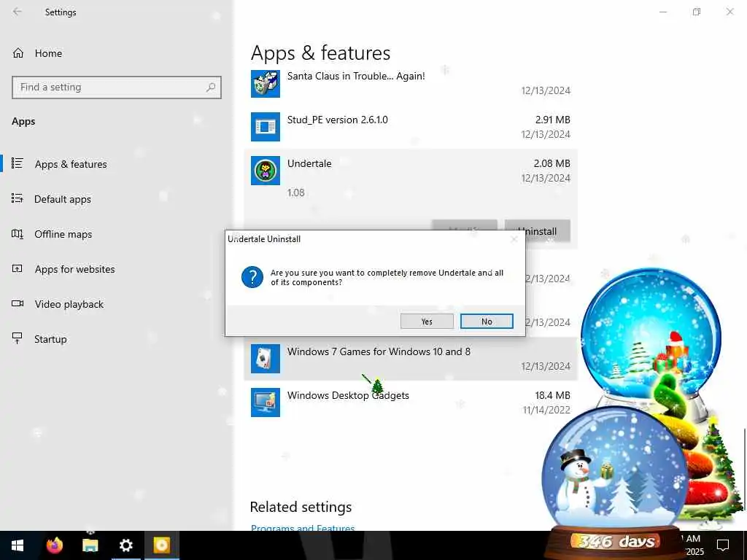
Task: Click Windows Desktop Gadgets 11/14/2022 date
Action: pos(546,410)
